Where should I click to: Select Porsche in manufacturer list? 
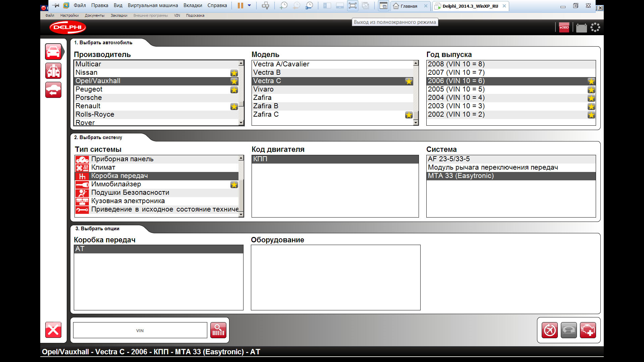(x=156, y=98)
